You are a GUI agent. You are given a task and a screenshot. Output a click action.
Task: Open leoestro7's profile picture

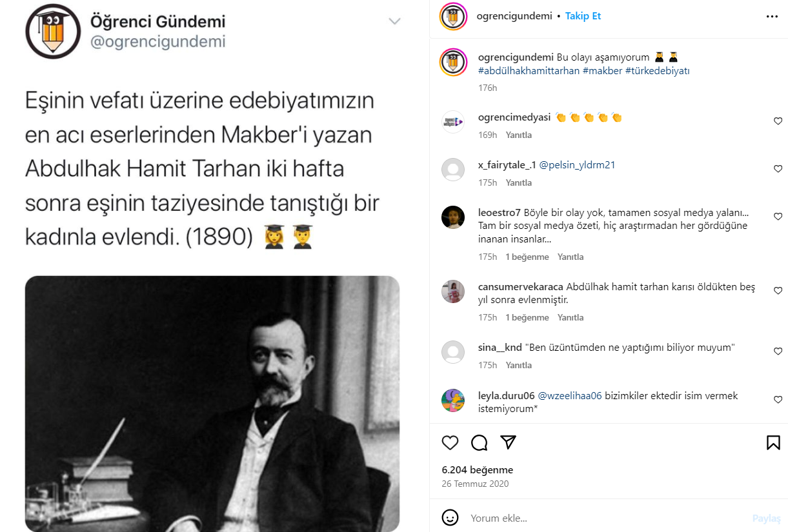(x=453, y=217)
